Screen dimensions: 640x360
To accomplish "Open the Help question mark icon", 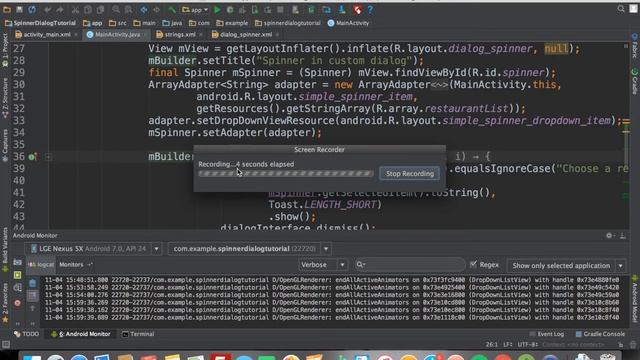I will click(x=370, y=9).
